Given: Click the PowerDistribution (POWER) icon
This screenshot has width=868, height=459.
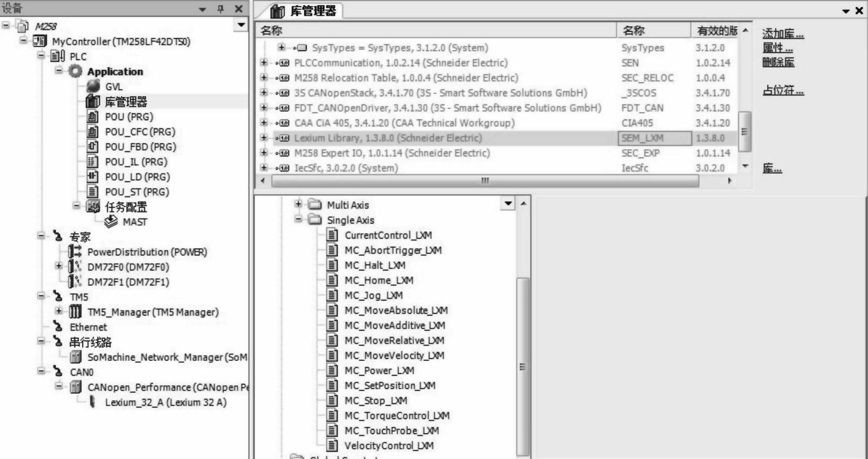Looking at the screenshot, I should 75,252.
